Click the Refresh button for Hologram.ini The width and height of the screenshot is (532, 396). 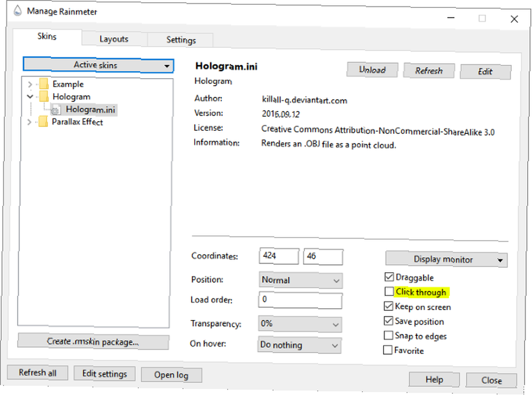click(429, 71)
